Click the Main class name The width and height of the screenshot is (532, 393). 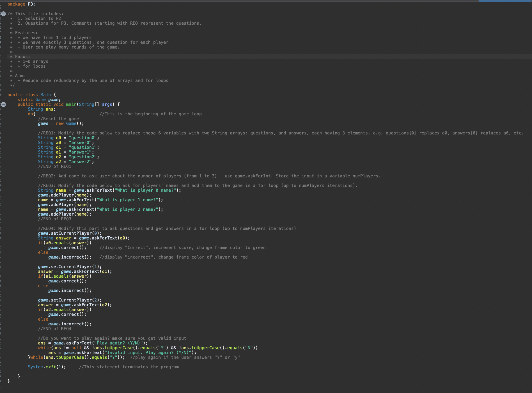click(45, 95)
